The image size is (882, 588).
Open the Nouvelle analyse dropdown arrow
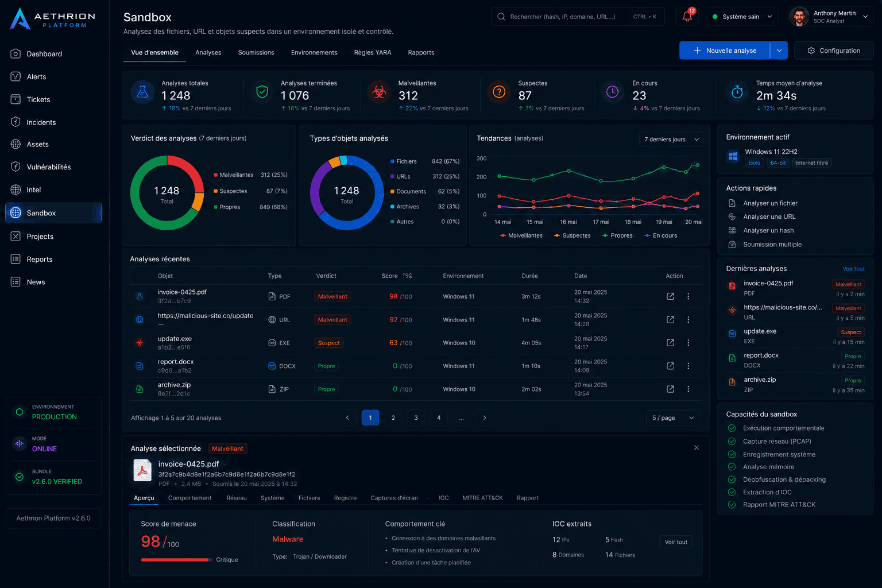(x=779, y=51)
